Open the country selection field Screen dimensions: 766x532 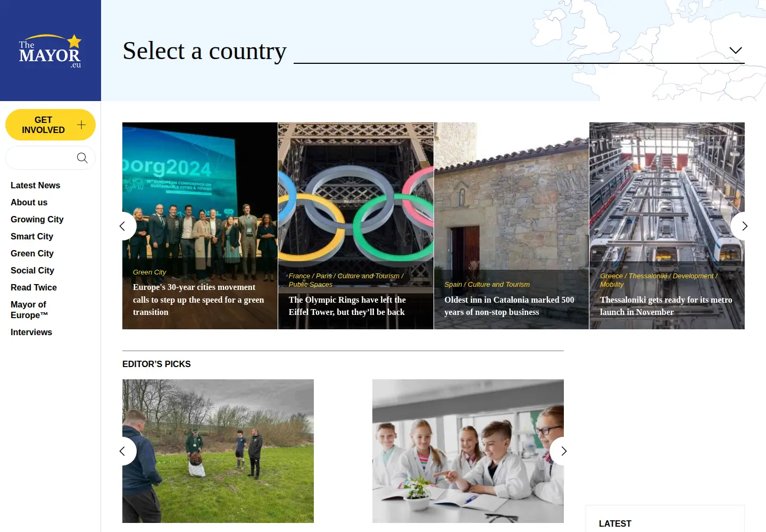[x=519, y=51]
